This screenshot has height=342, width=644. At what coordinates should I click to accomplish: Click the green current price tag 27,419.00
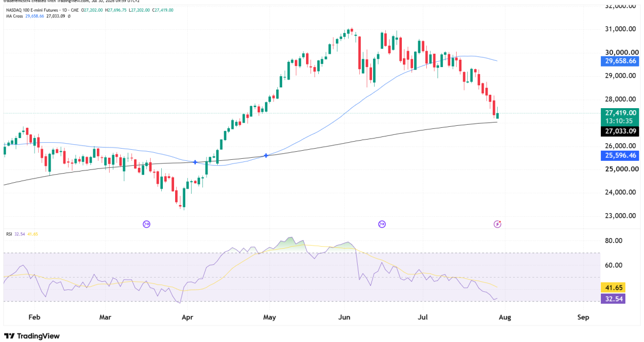coord(621,112)
